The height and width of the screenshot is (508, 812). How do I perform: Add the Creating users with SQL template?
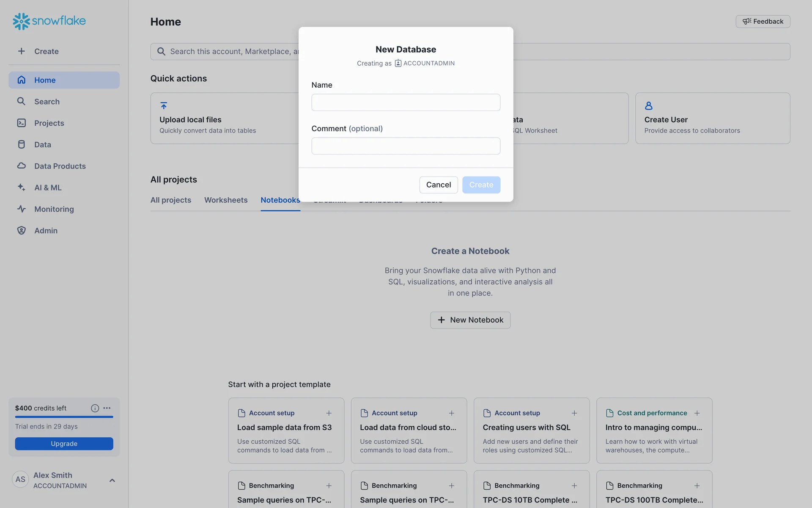(x=574, y=413)
